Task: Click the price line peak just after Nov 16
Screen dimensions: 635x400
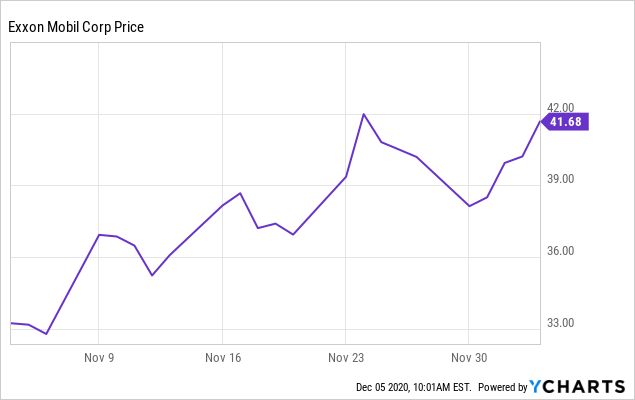Action: (240, 193)
